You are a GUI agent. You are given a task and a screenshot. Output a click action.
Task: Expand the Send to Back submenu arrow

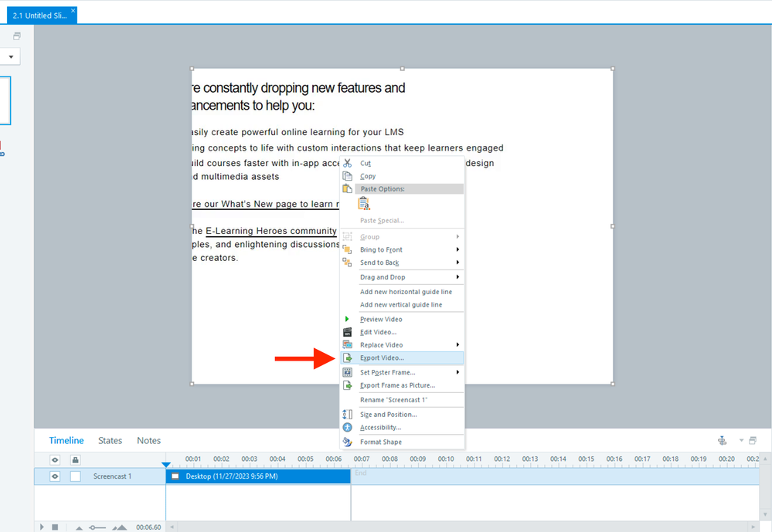458,263
